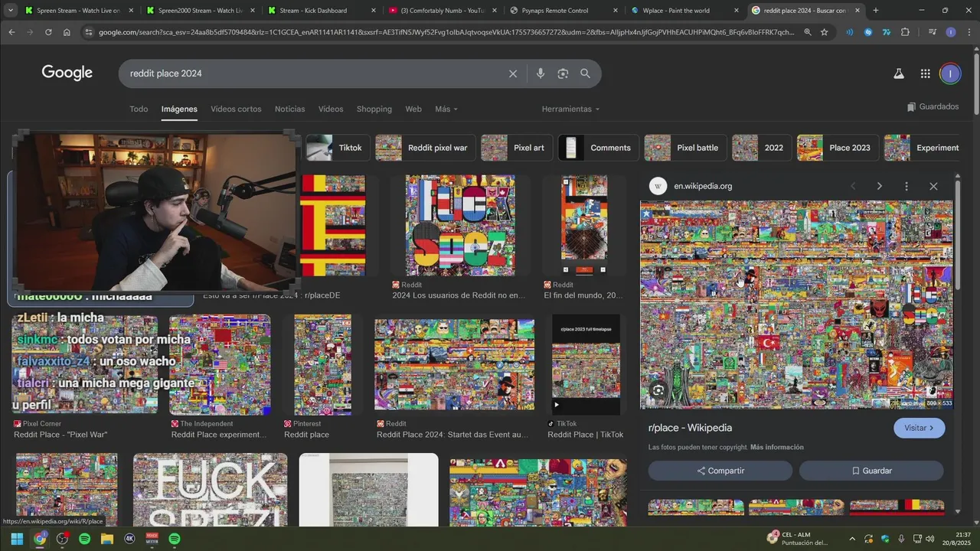Viewport: 980px width, 551px height.
Task: Click the r/place - Wikipedia title
Action: click(690, 428)
